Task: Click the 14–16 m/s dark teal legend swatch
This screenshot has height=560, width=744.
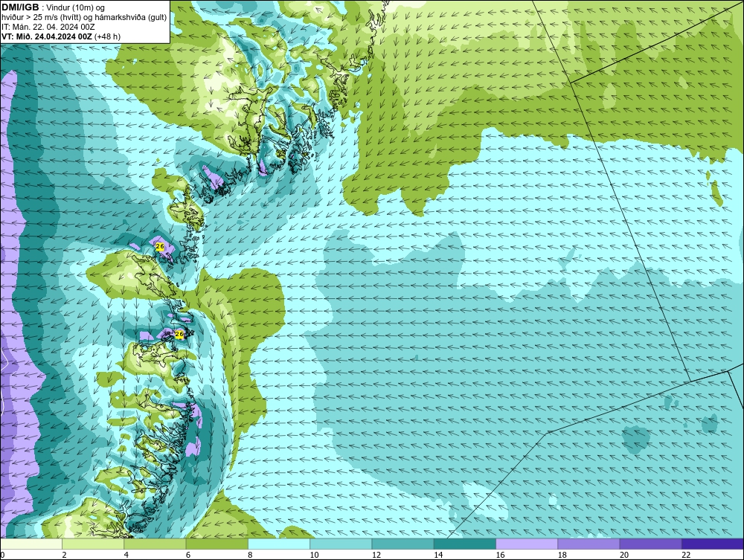Action: click(465, 544)
